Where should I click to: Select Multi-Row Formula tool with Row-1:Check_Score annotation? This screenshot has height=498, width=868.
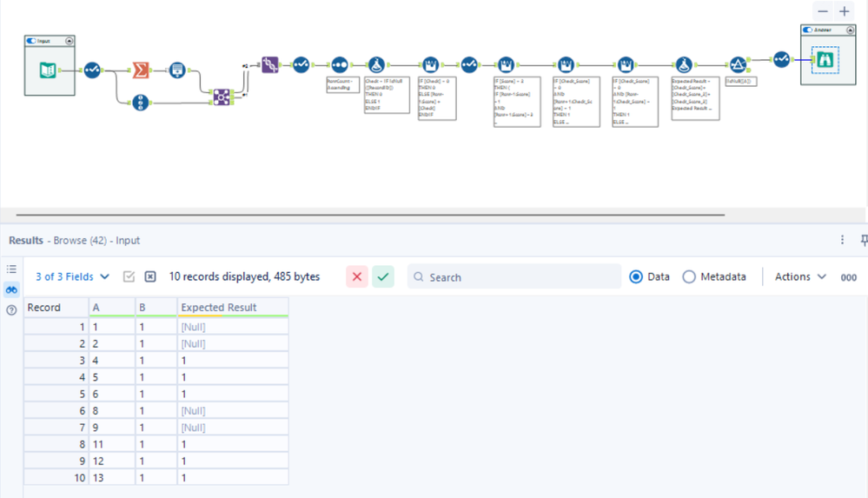626,65
